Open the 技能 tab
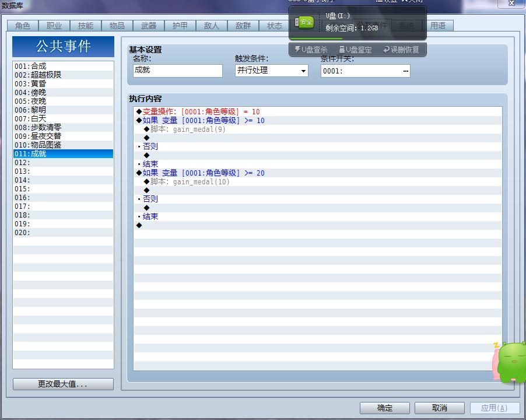The height and width of the screenshot is (420, 526). pyautogui.click(x=86, y=26)
